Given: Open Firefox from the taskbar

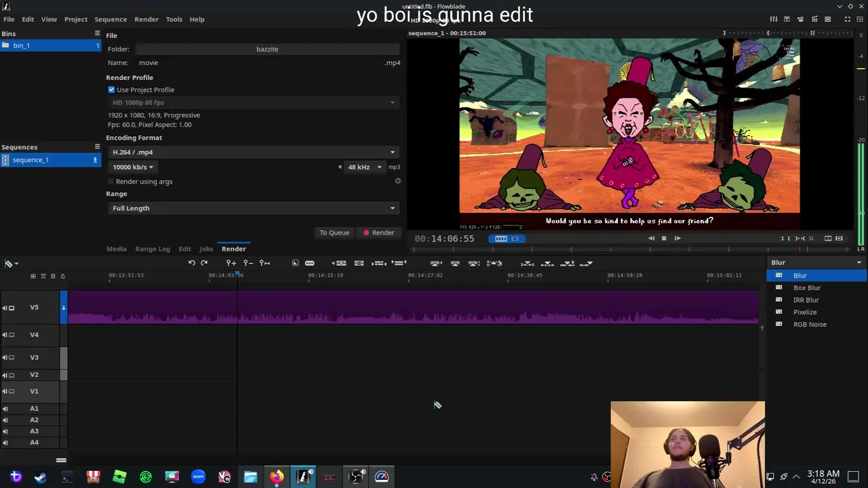Looking at the screenshot, I should [277, 477].
